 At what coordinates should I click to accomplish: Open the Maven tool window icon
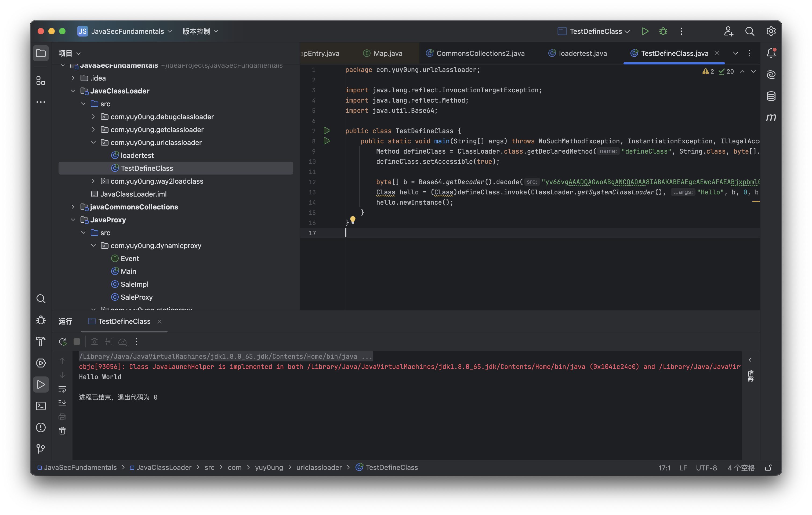coord(771,118)
